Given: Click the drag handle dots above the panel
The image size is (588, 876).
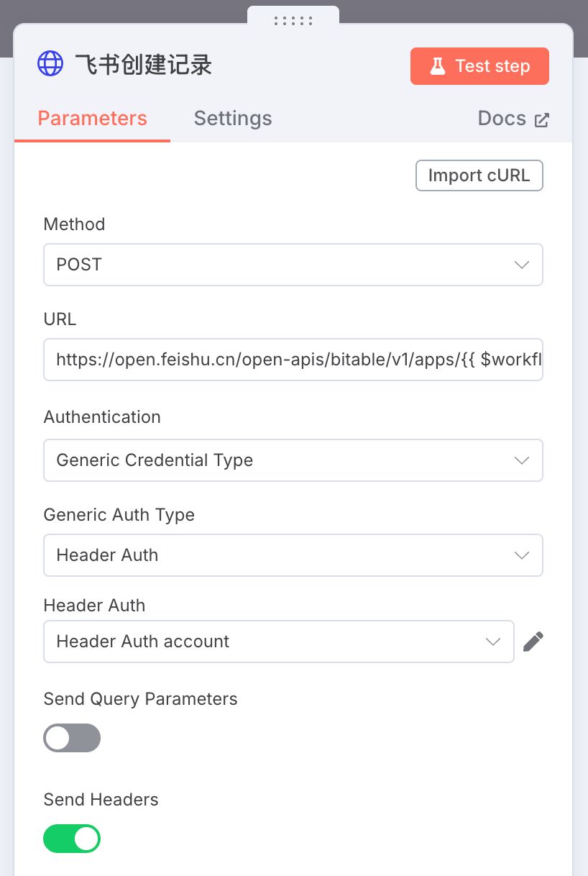Looking at the screenshot, I should tap(293, 22).
